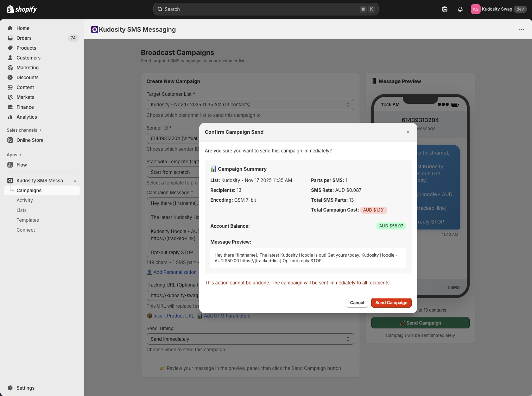Open the Templates page in sidebar

(28, 220)
